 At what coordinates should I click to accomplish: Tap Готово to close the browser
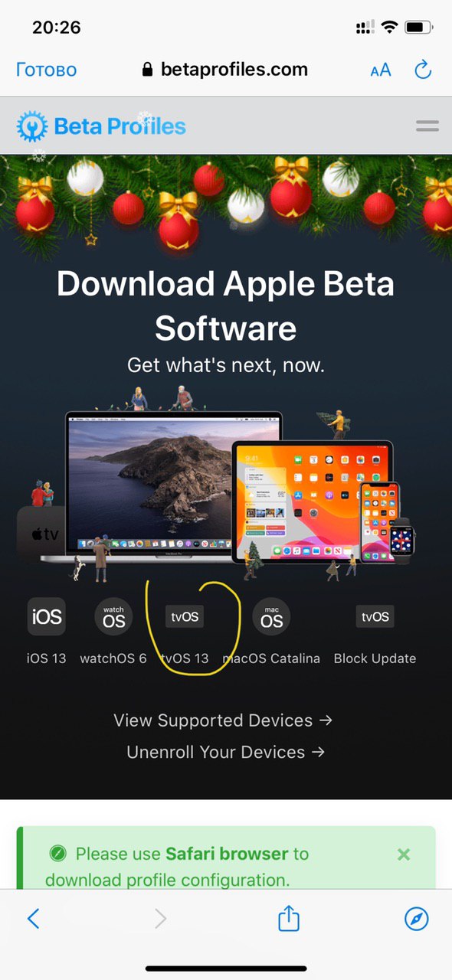tap(46, 70)
